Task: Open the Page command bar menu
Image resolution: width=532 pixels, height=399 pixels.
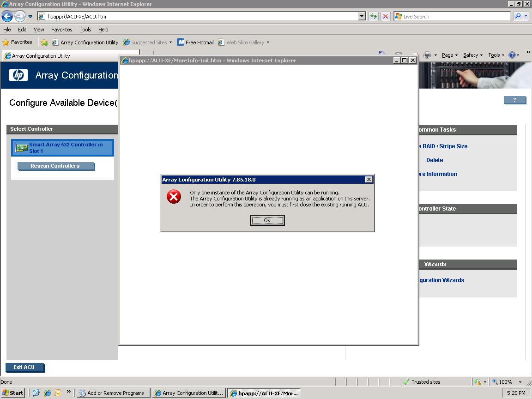Action: [449, 55]
